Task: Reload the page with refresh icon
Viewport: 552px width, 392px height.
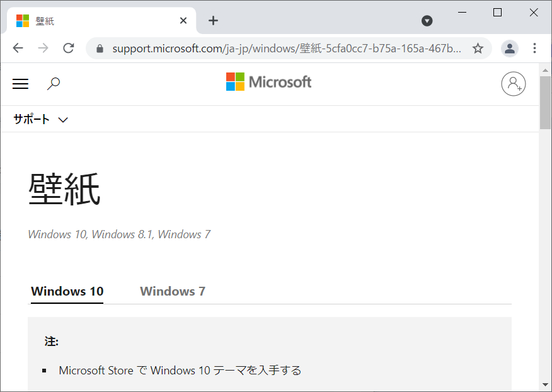Action: (x=68, y=48)
